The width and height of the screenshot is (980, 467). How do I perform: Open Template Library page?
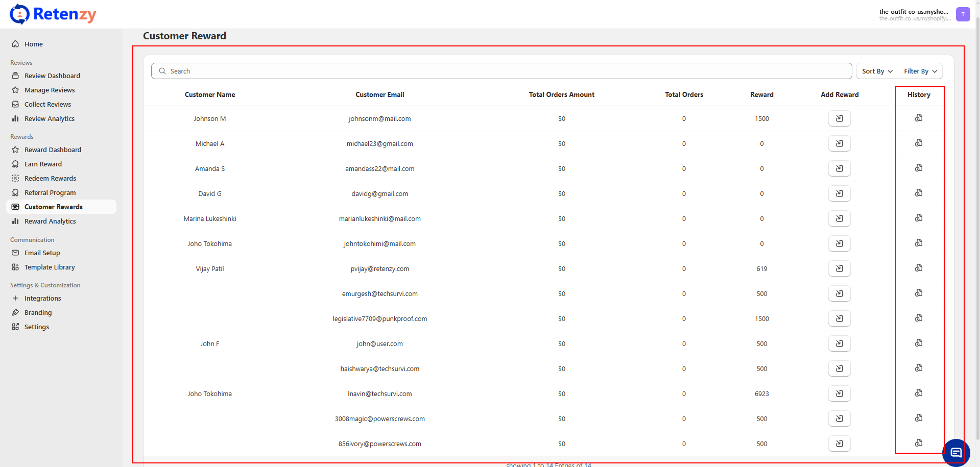pos(50,267)
